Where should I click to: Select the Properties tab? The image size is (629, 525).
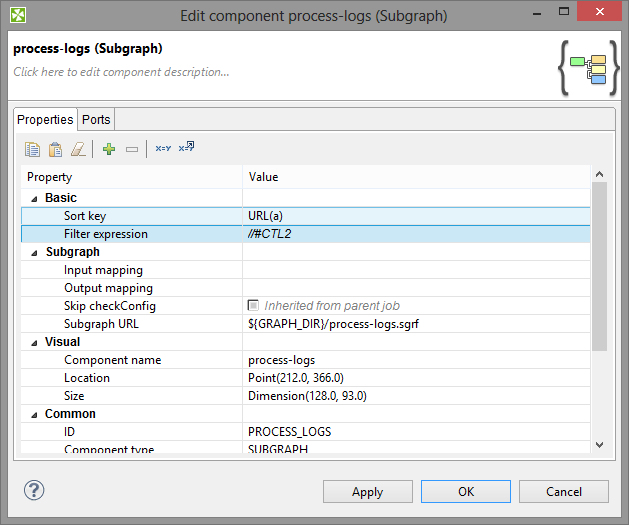(46, 119)
